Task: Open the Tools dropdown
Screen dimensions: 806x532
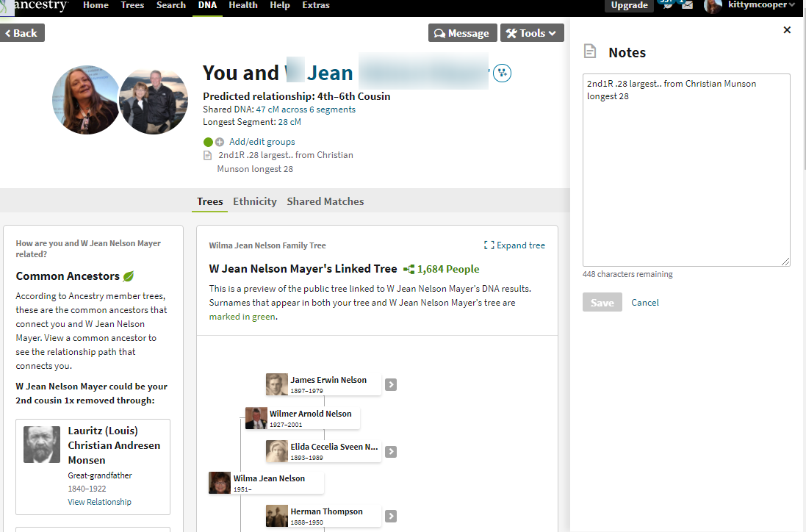Action: pyautogui.click(x=532, y=33)
